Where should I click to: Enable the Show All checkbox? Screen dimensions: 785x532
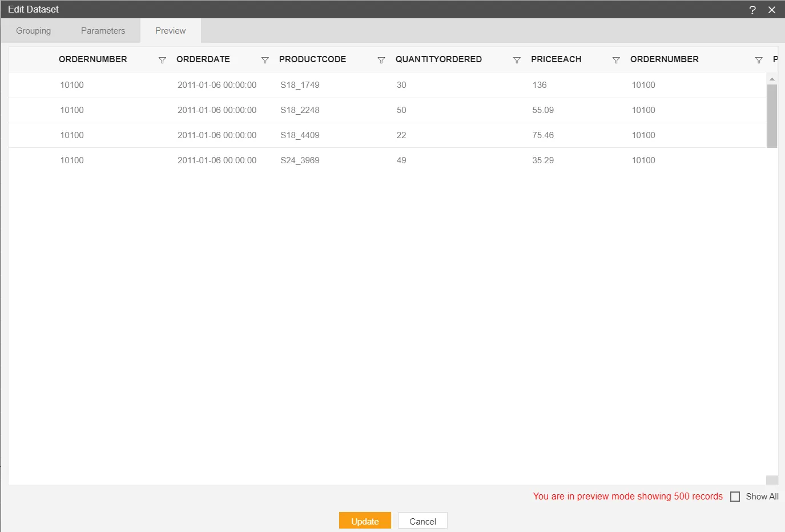735,497
